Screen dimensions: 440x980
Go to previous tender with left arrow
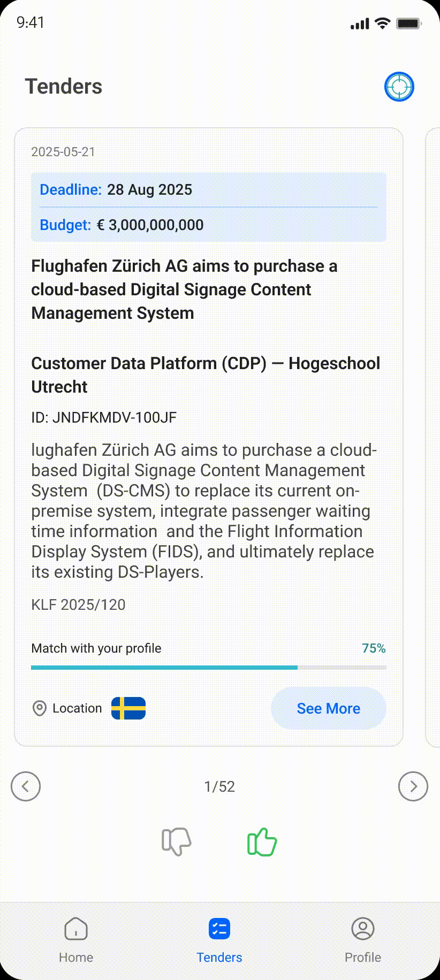(26, 786)
